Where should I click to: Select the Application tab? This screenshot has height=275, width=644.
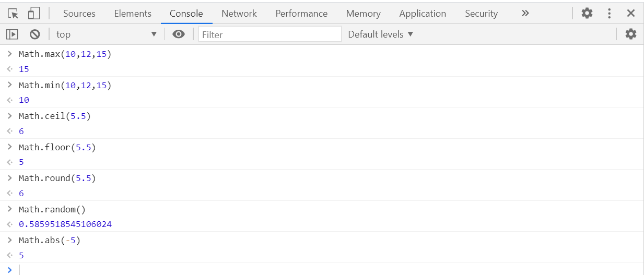423,14
